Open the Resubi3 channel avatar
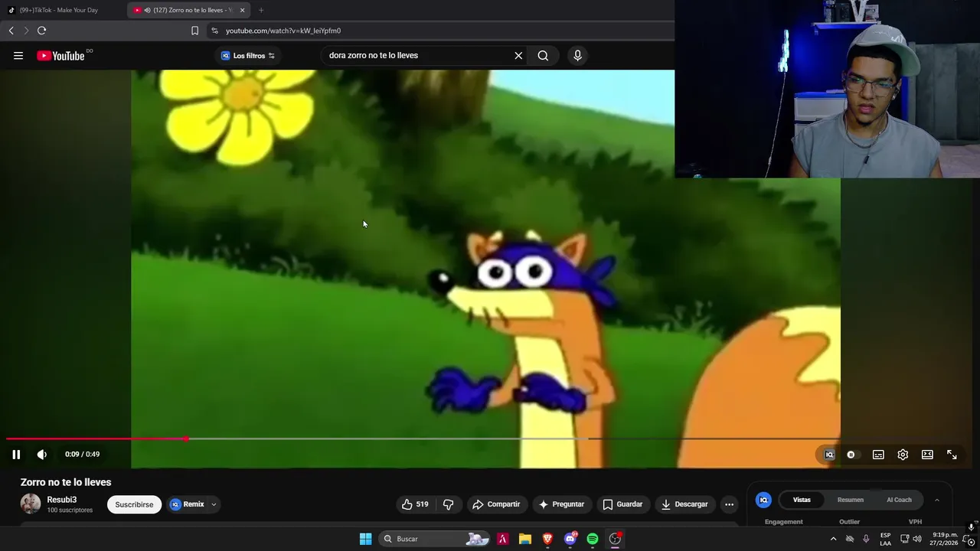The width and height of the screenshot is (980, 551). (31, 504)
